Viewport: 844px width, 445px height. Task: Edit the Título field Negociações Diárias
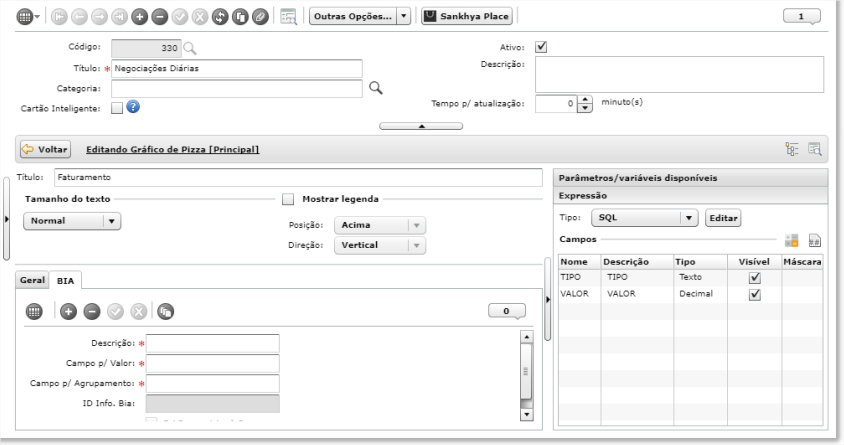(237, 68)
